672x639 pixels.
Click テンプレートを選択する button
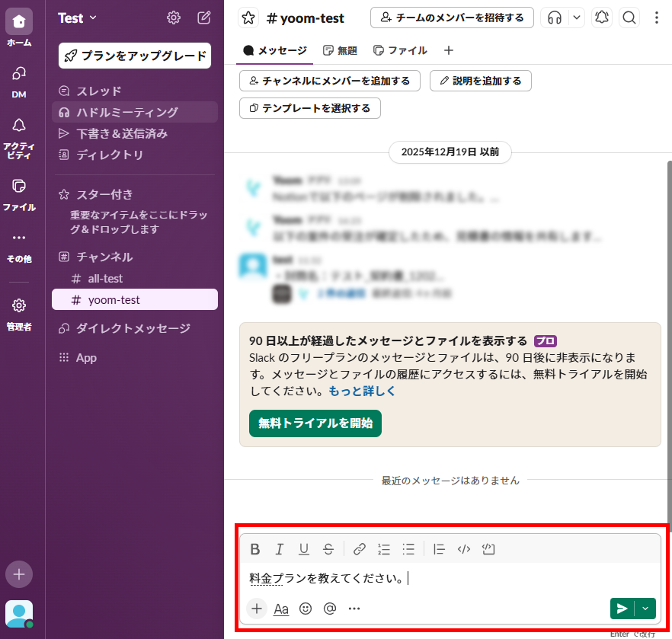tap(310, 108)
